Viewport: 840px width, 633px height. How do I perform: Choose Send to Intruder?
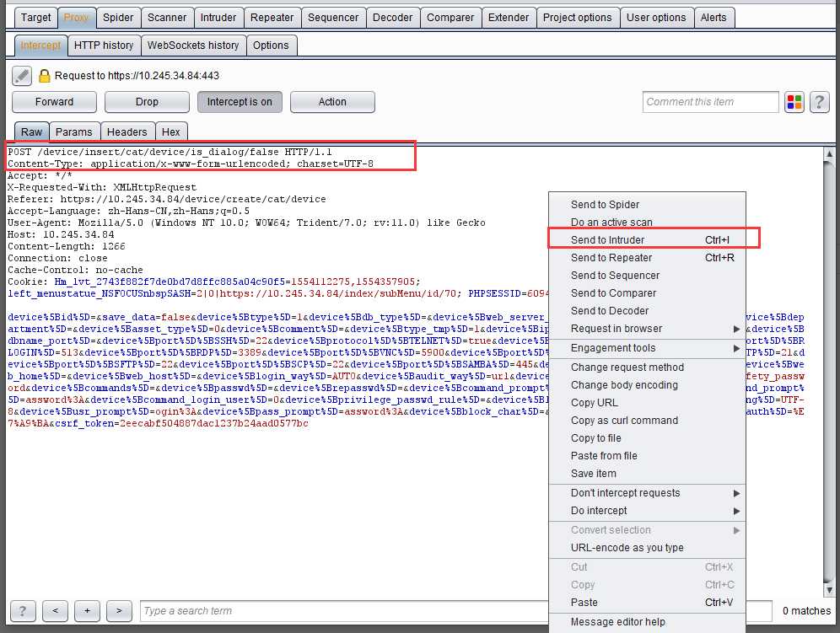click(647, 240)
